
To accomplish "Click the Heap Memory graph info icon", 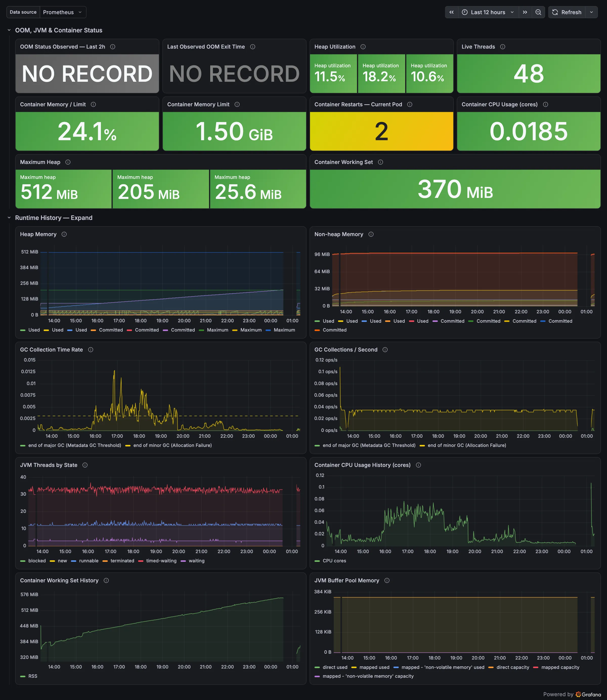I will coord(64,234).
